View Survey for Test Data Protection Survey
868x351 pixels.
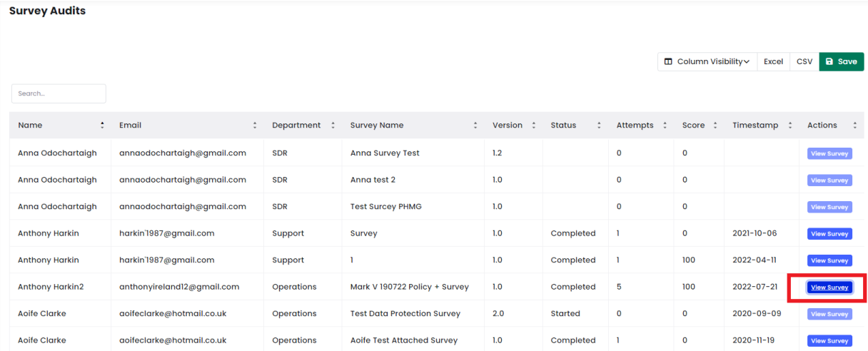[x=829, y=314]
